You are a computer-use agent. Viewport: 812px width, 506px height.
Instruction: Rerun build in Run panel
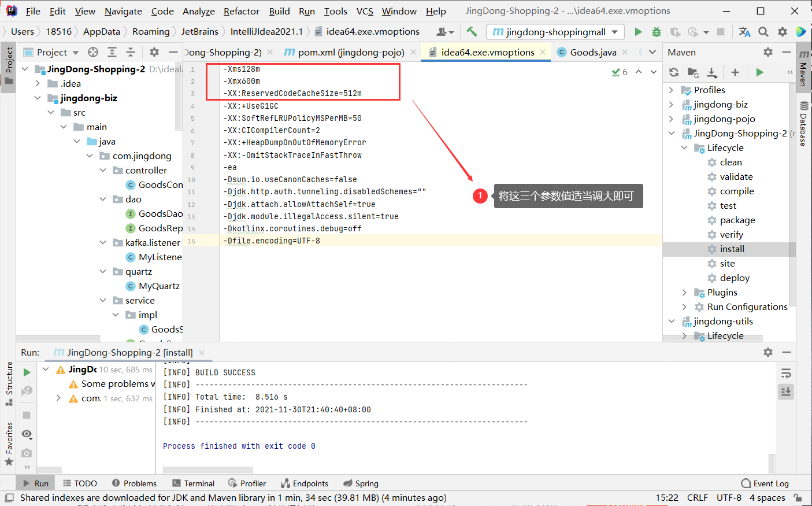pyautogui.click(x=27, y=372)
